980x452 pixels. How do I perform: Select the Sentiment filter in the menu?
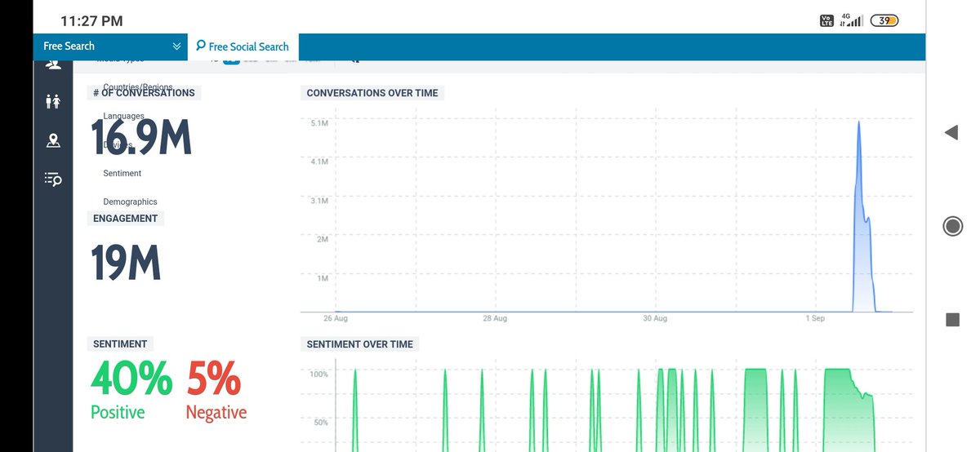122,173
